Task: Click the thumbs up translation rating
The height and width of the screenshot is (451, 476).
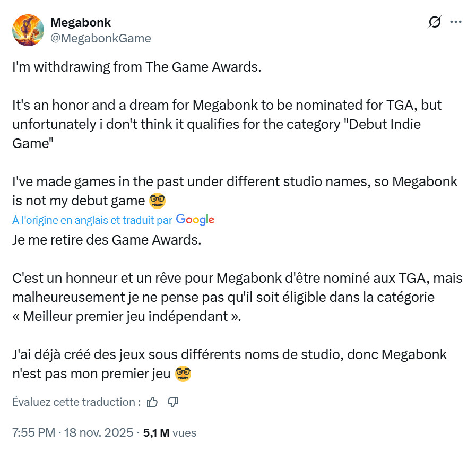Action: (152, 402)
